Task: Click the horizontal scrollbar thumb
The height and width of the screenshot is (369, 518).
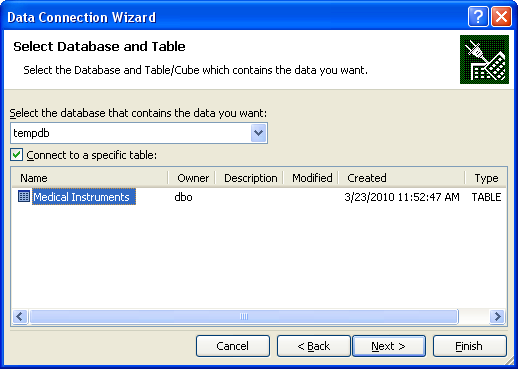Action: tap(244, 316)
